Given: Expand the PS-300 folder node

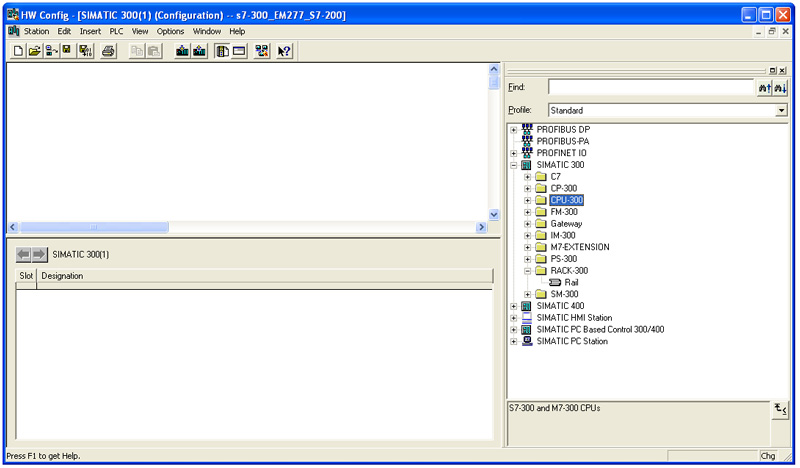Looking at the screenshot, I should click(528, 259).
